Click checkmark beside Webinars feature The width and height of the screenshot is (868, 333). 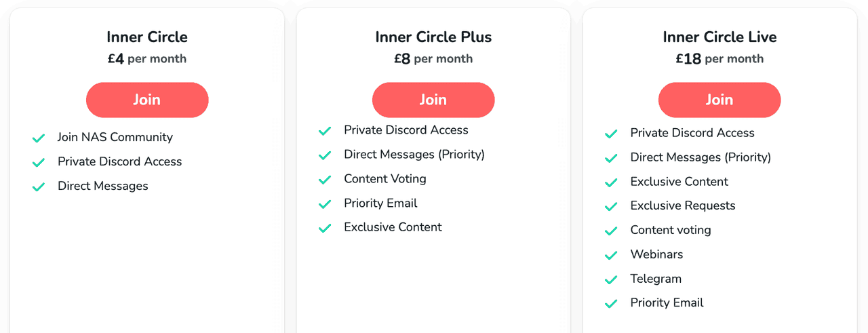point(611,256)
